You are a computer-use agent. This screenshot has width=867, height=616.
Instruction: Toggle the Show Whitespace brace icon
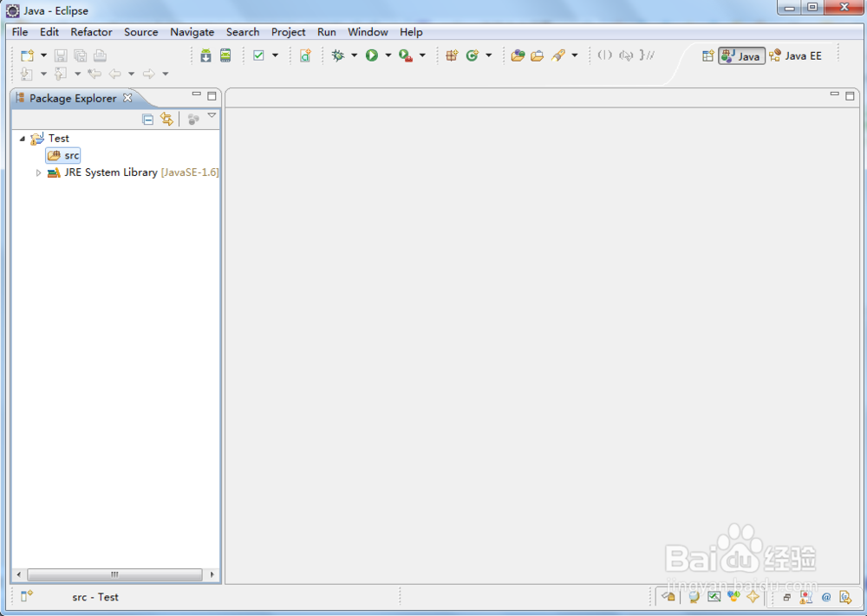click(647, 55)
